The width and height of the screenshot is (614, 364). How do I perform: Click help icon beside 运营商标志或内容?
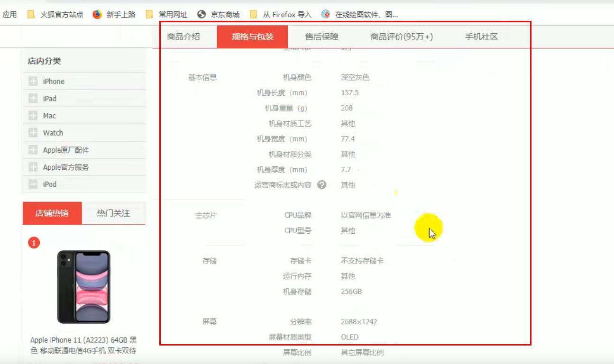pos(322,185)
